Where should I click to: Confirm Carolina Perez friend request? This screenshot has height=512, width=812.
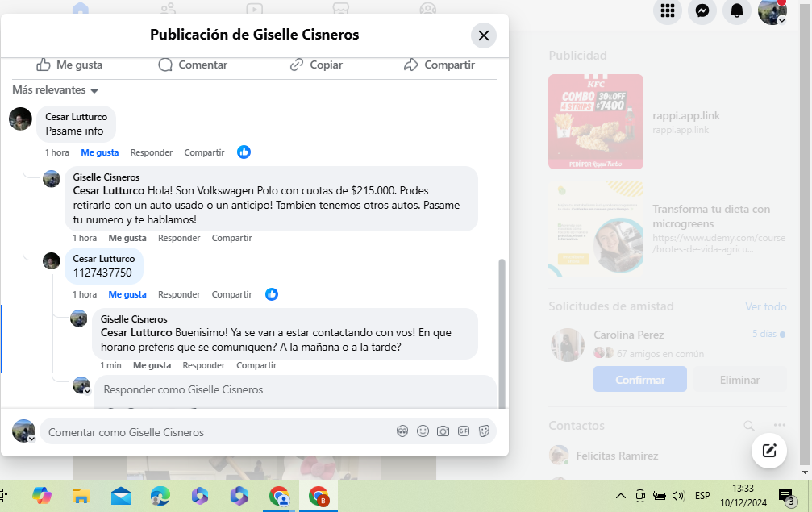pyautogui.click(x=639, y=380)
